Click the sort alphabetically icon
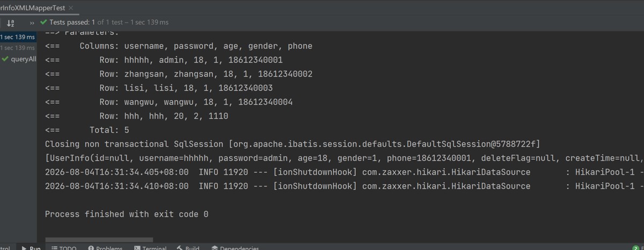 pyautogui.click(x=10, y=23)
